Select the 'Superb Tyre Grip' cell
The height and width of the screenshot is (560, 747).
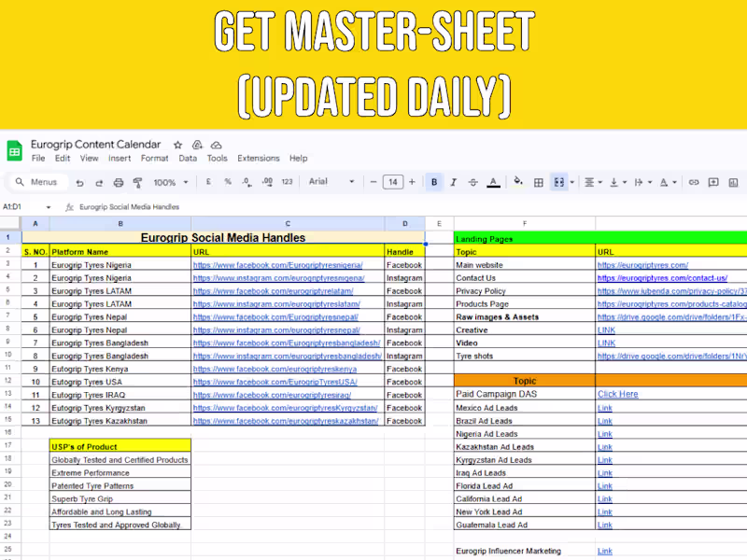coord(120,498)
